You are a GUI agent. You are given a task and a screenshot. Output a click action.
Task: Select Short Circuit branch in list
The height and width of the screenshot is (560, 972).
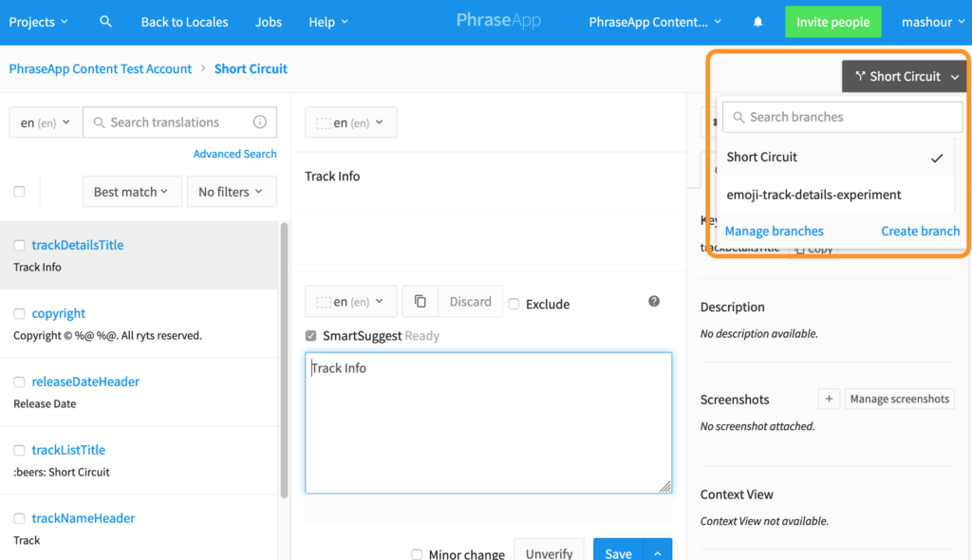tap(835, 157)
